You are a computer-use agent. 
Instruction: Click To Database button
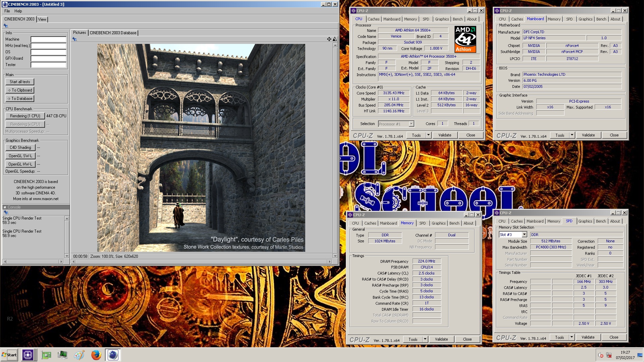(x=20, y=99)
